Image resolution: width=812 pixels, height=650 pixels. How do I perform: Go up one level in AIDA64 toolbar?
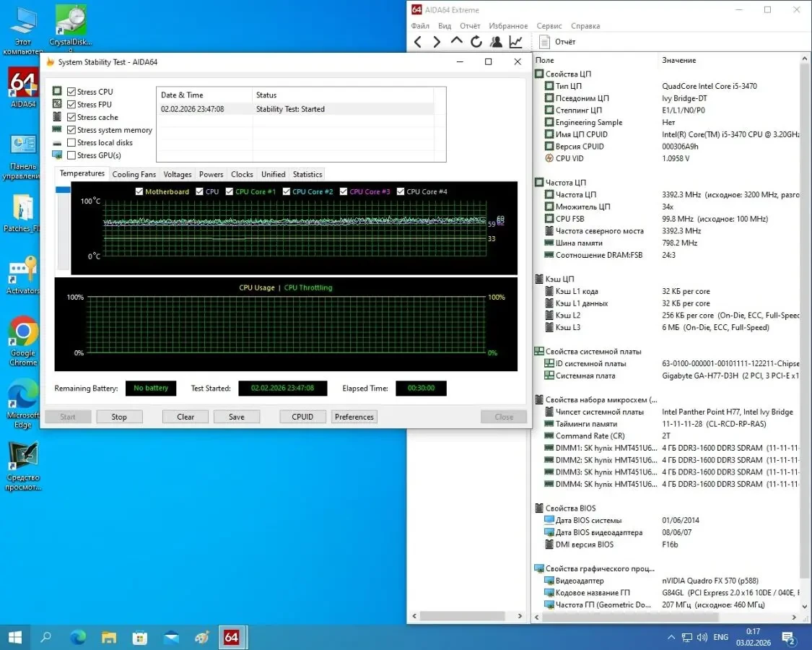(456, 41)
